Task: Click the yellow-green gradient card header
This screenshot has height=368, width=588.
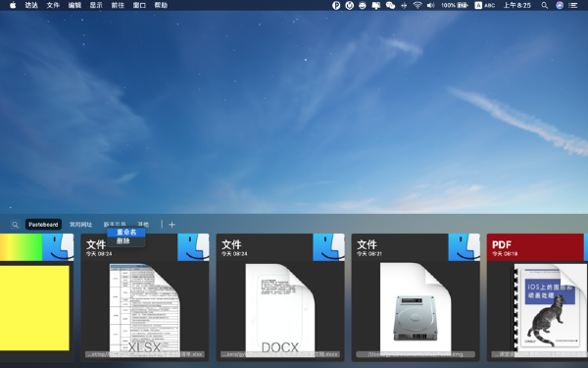Action: (x=21, y=247)
